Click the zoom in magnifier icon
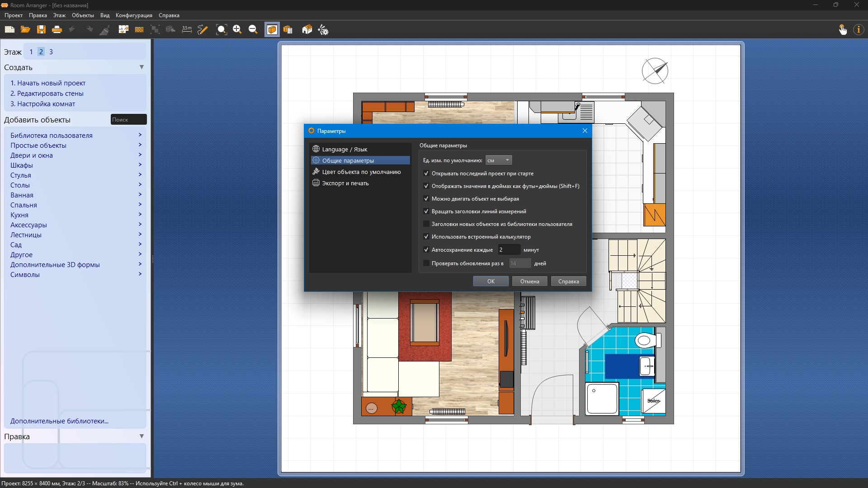Image resolution: width=868 pixels, height=488 pixels. (237, 30)
